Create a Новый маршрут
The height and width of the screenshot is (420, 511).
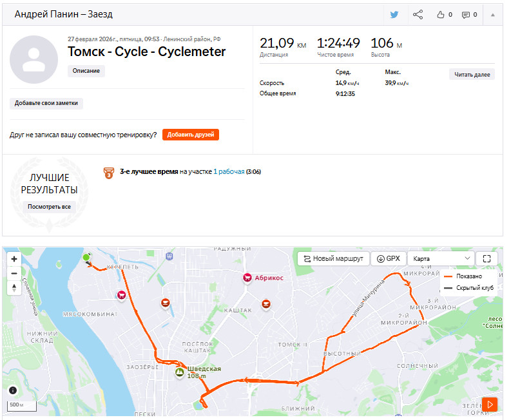(333, 259)
